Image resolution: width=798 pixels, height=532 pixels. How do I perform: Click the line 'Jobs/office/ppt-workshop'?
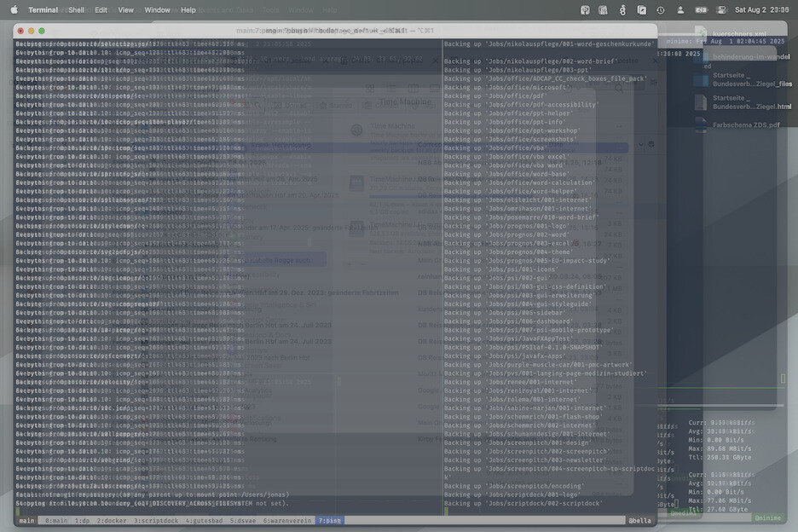[x=513, y=130]
